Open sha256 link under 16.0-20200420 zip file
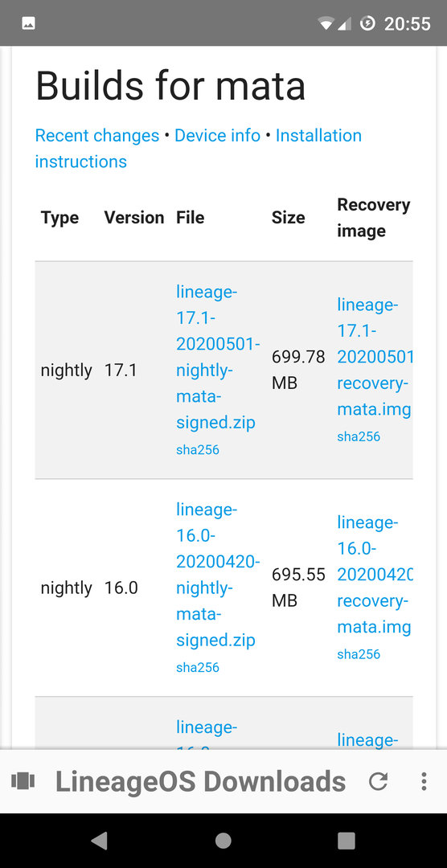447x868 pixels. tap(198, 668)
